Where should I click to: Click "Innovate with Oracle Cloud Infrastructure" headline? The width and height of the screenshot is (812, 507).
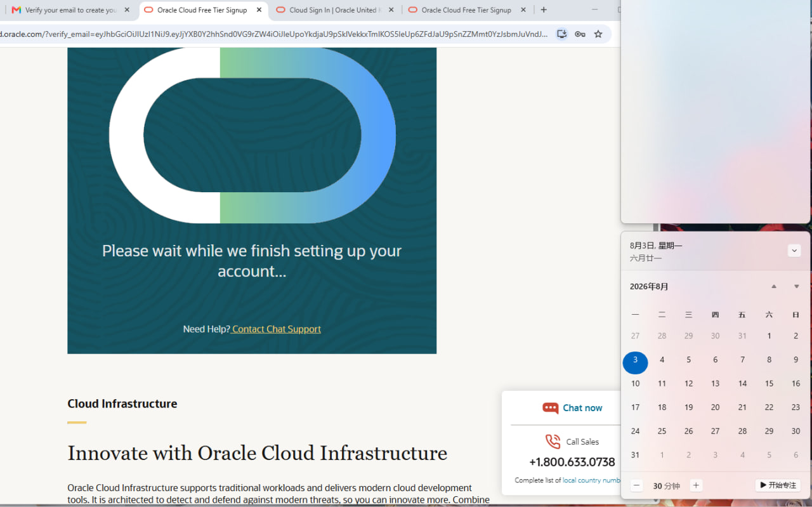pyautogui.click(x=258, y=453)
